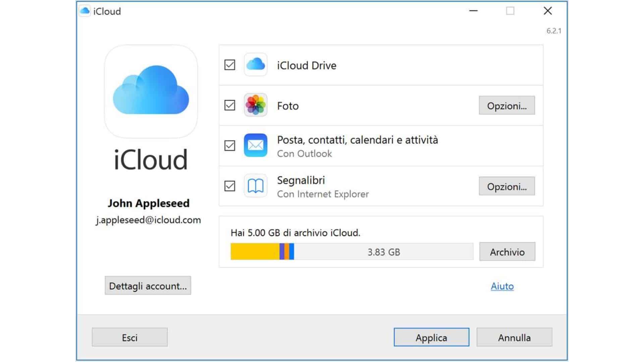
Task: Click the large iCloud logo
Action: pos(151,91)
